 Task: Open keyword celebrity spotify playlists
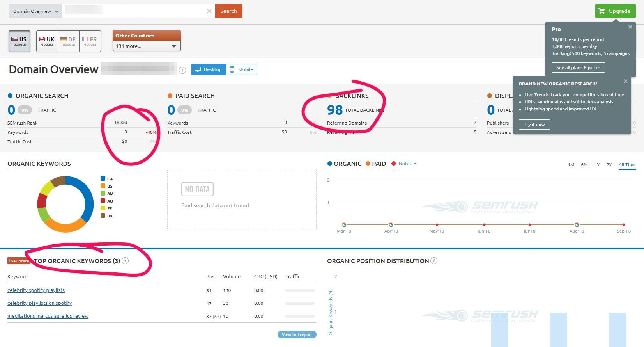coord(36,290)
